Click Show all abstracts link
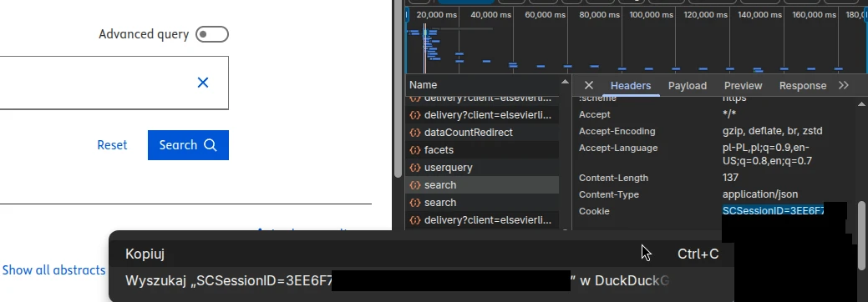868x302 pixels. pyautogui.click(x=53, y=270)
